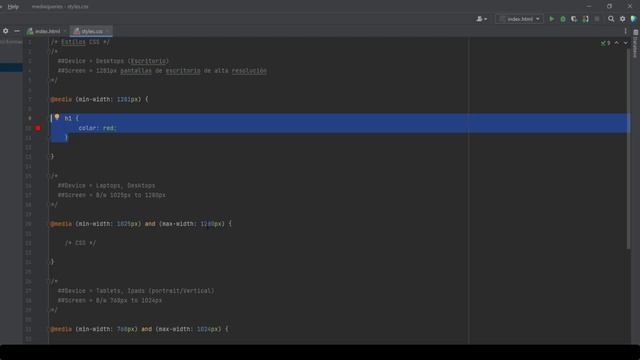Click the yellow lightbulb quick-fix icon
This screenshot has height=360, width=640.
(x=57, y=117)
